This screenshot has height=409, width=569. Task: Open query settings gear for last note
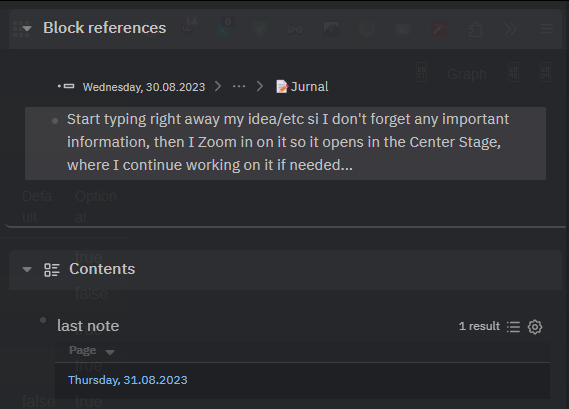tap(535, 327)
